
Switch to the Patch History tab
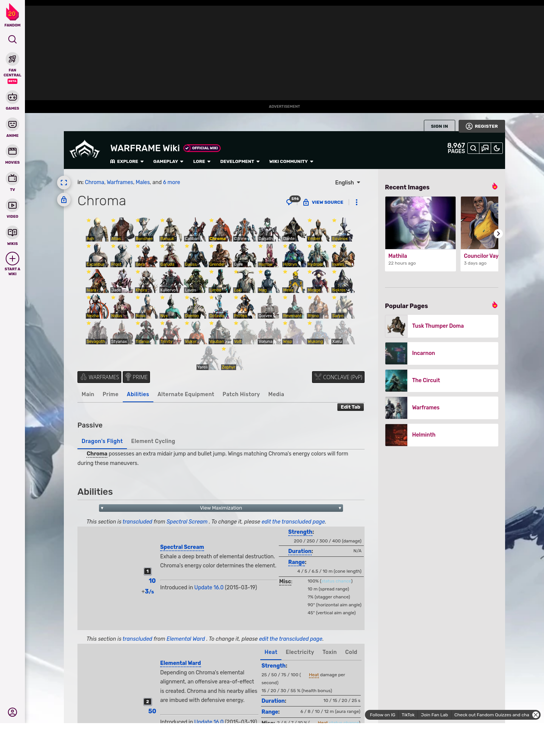click(x=241, y=394)
